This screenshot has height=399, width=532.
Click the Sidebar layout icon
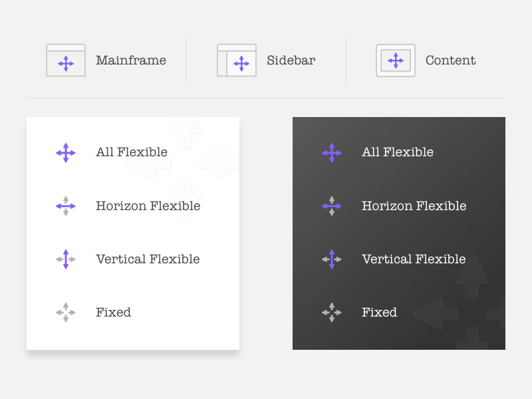pos(237,61)
